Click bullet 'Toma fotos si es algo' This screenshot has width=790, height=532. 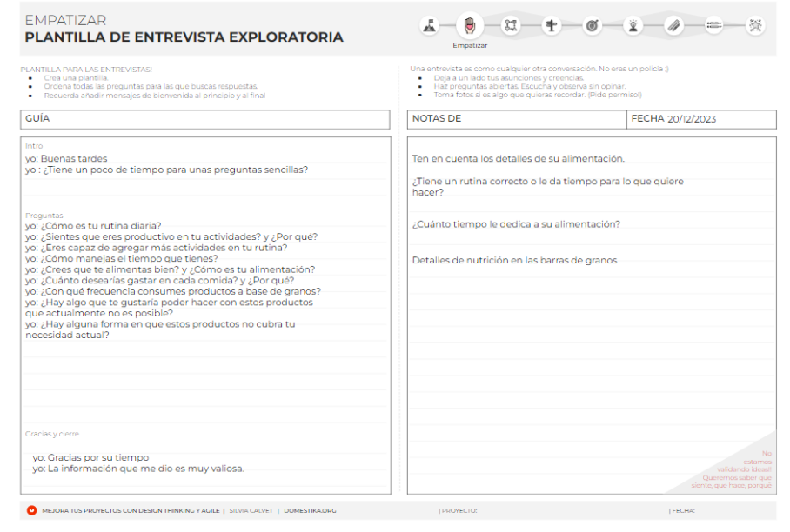[x=538, y=95]
